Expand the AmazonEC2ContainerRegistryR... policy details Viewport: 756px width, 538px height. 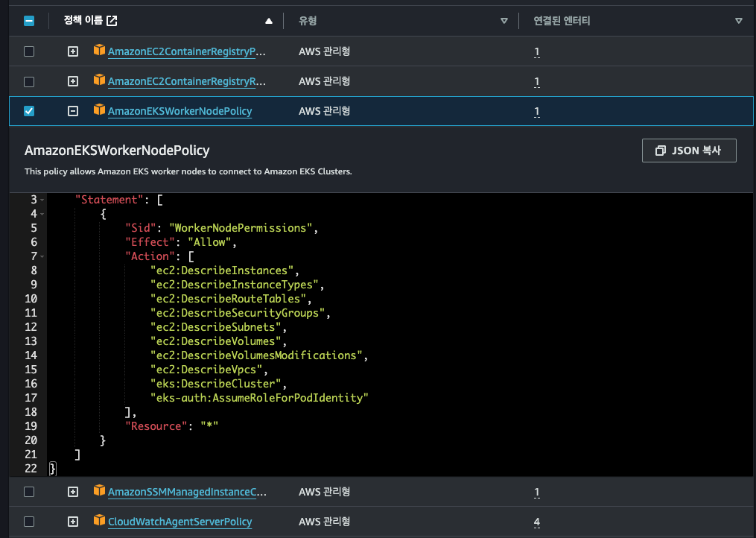[x=73, y=81]
